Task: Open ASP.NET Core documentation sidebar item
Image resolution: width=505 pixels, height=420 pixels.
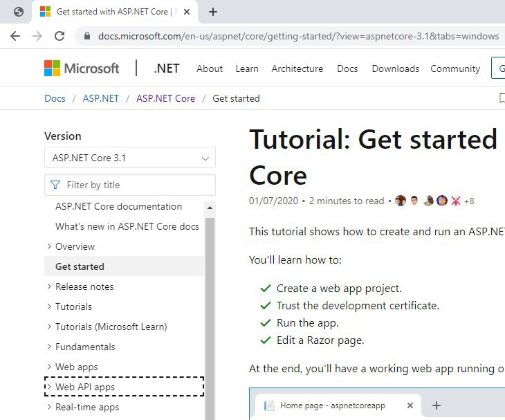Action: point(118,206)
